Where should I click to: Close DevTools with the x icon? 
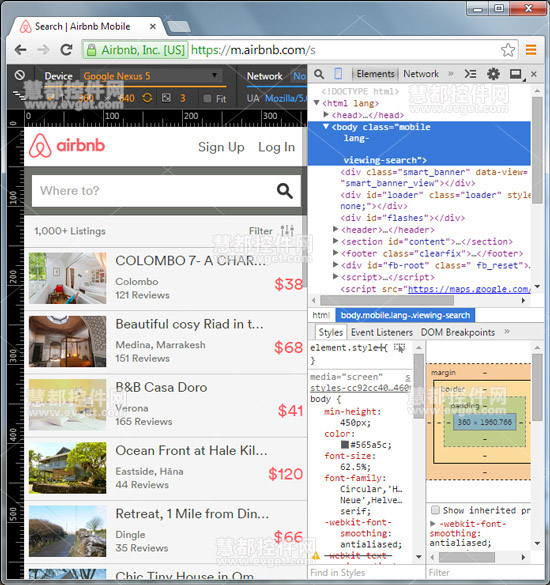534,74
